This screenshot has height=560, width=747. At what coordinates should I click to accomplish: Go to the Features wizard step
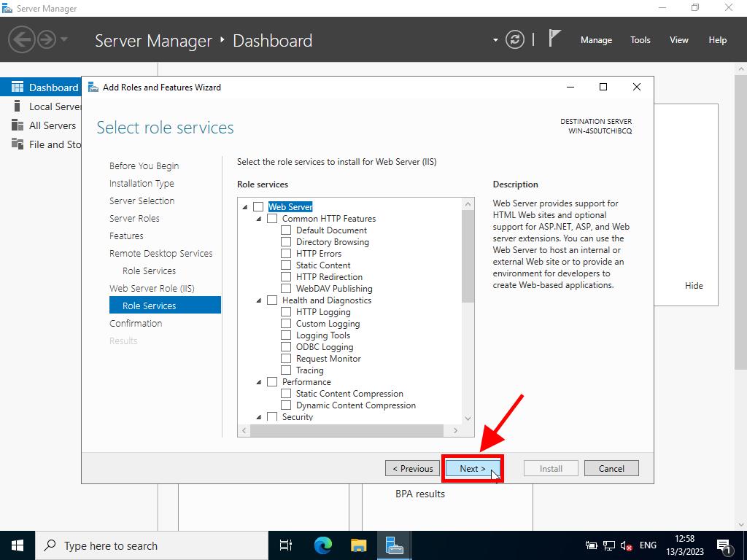click(126, 236)
